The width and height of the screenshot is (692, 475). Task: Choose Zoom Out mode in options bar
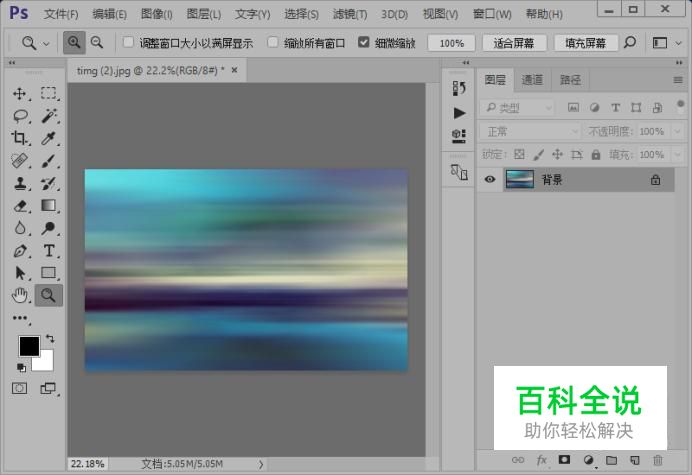click(x=97, y=43)
